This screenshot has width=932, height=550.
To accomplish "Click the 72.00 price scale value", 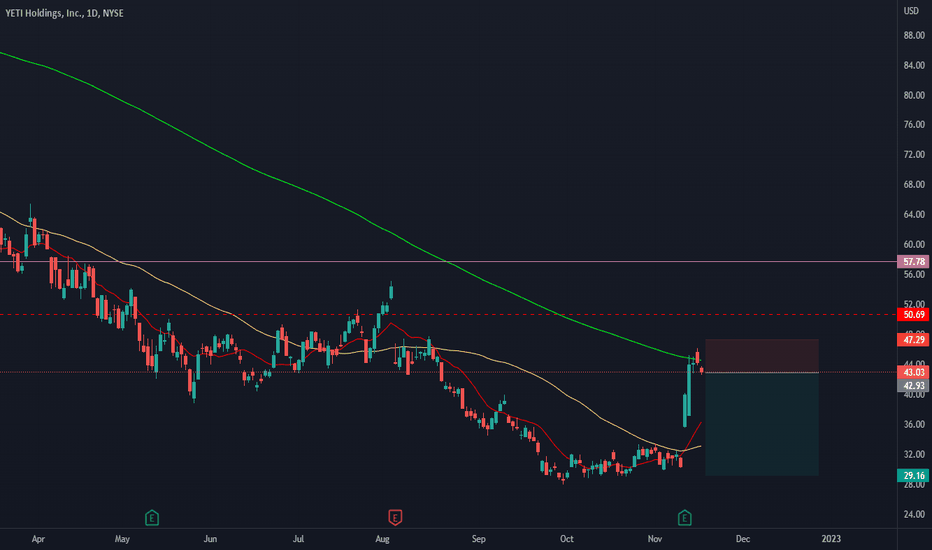I will click(x=914, y=155).
